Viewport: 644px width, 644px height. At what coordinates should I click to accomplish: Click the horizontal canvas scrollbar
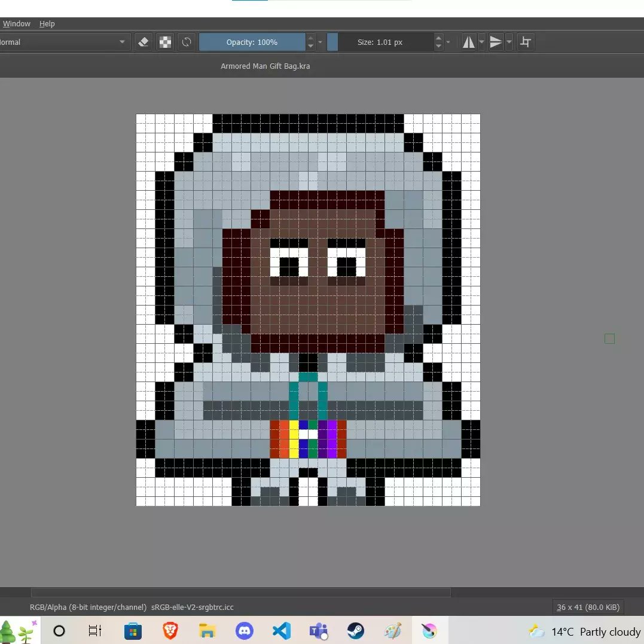241,592
